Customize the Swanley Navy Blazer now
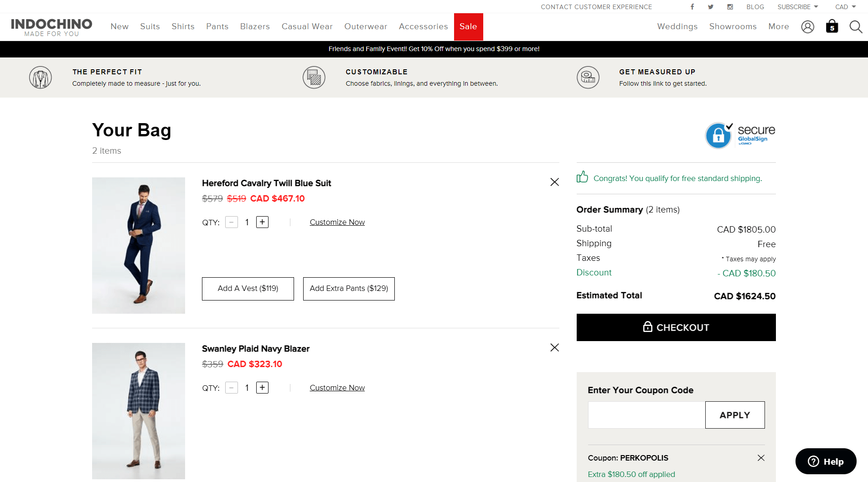The width and height of the screenshot is (868, 482). click(337, 388)
